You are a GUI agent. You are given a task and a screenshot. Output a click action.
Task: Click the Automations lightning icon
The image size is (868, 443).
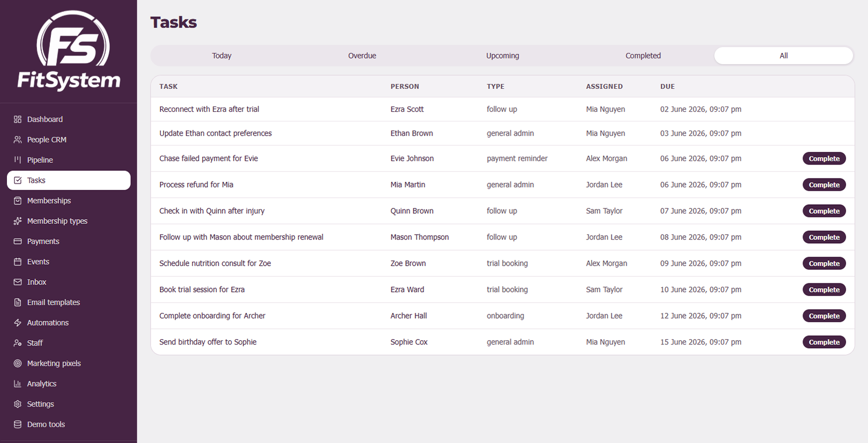(x=18, y=323)
